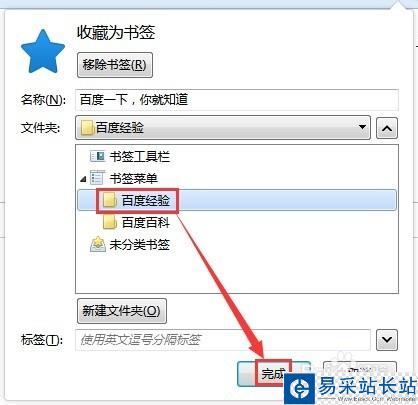Expand the tags list down chevron
This screenshot has height=405, width=418.
click(387, 340)
